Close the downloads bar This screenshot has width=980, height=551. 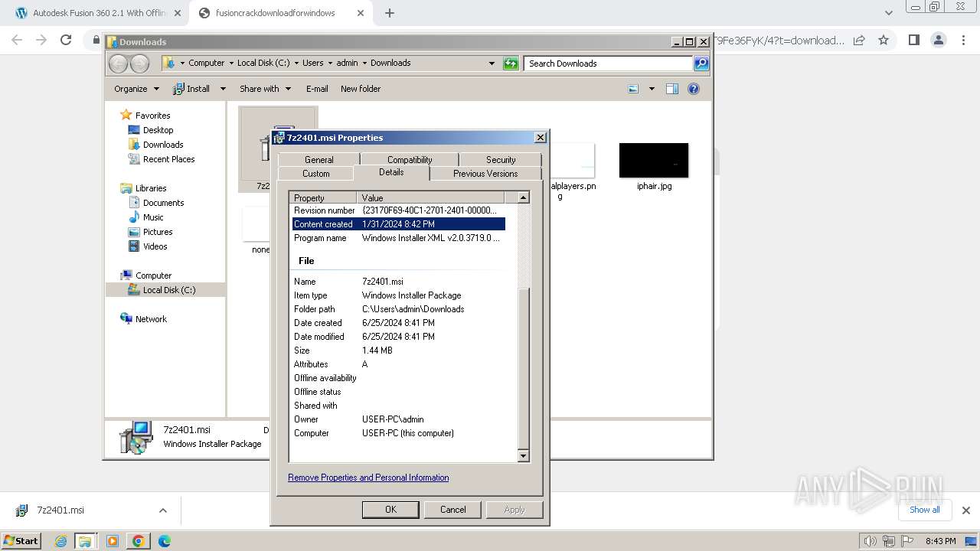point(965,510)
